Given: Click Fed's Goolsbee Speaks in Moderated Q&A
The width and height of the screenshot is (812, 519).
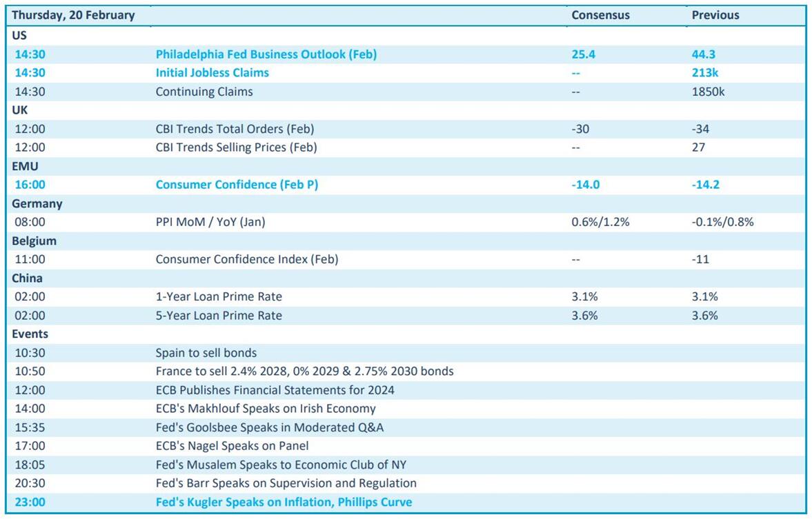Looking at the screenshot, I should pyautogui.click(x=269, y=427).
